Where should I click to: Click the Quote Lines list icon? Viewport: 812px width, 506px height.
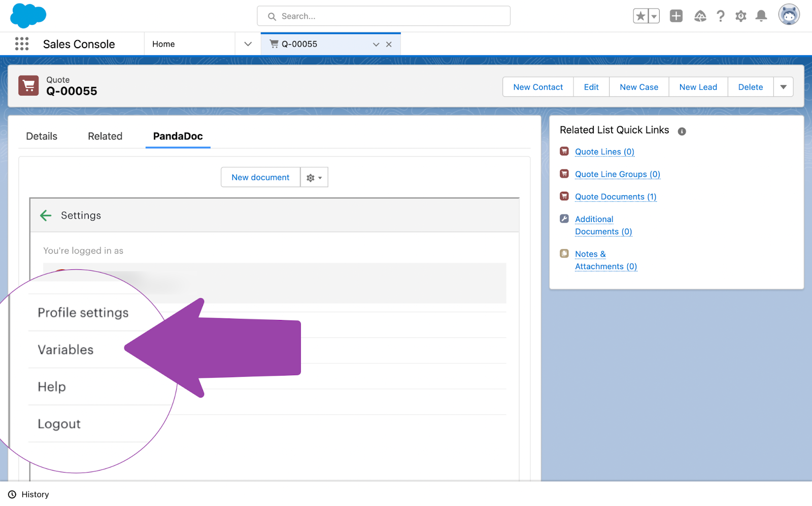coord(564,151)
